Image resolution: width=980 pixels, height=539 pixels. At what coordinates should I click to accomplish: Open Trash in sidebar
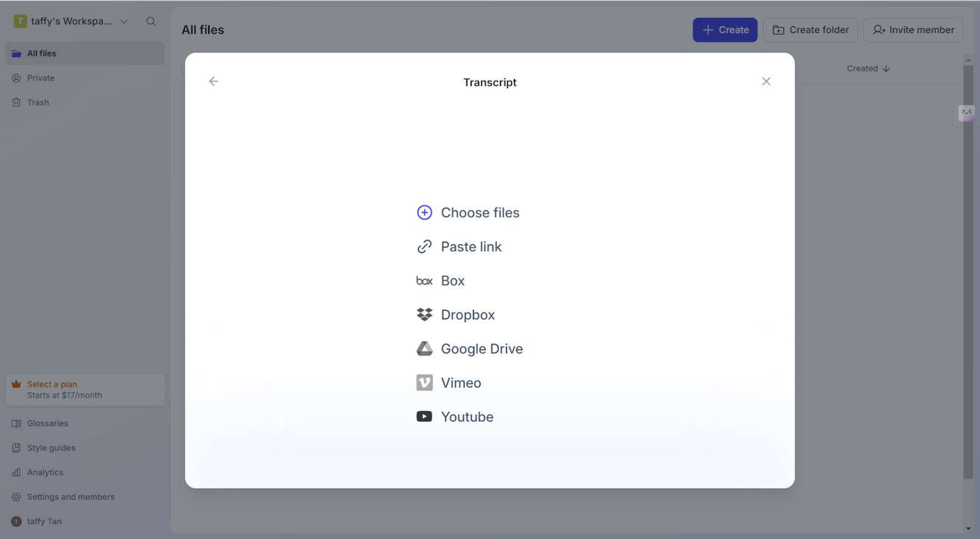point(85,102)
